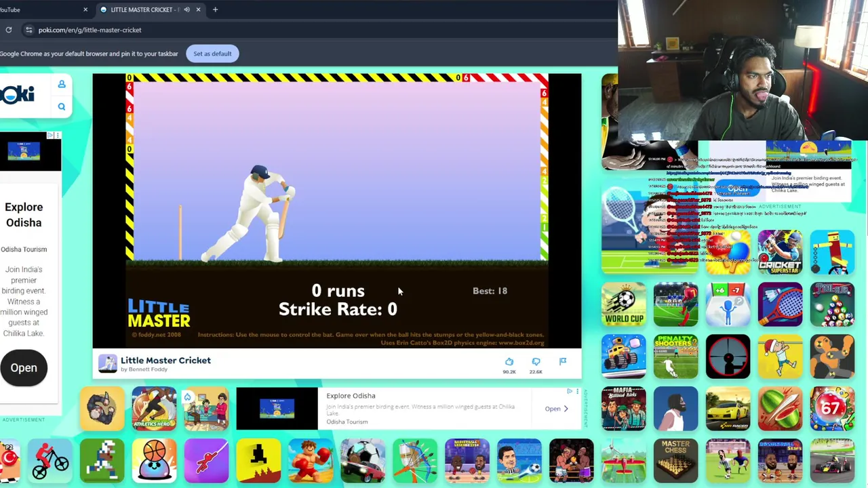The width and height of the screenshot is (868, 488).
Task: Open the Mafia Billiard Tricks game
Action: 624,409
